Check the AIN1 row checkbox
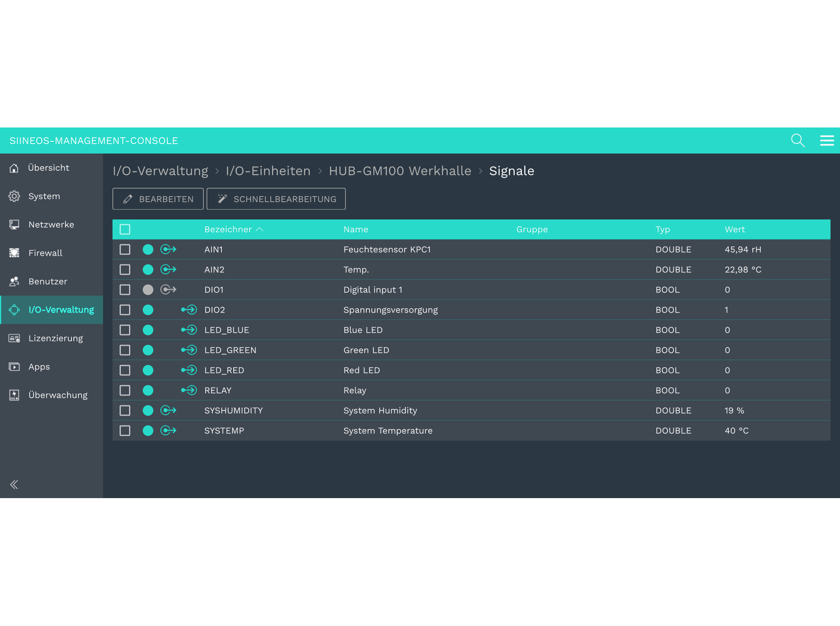Viewport: 840px width, 626px height. 125,249
